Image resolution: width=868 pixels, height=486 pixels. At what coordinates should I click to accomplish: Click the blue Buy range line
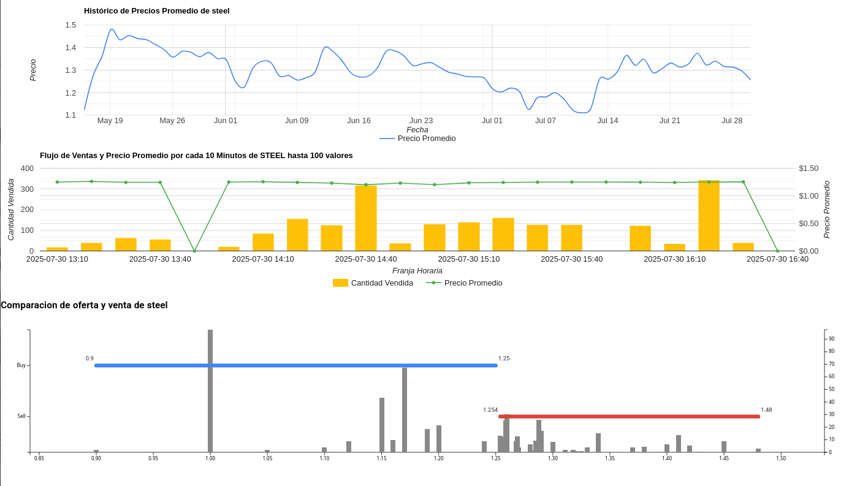coord(296,365)
